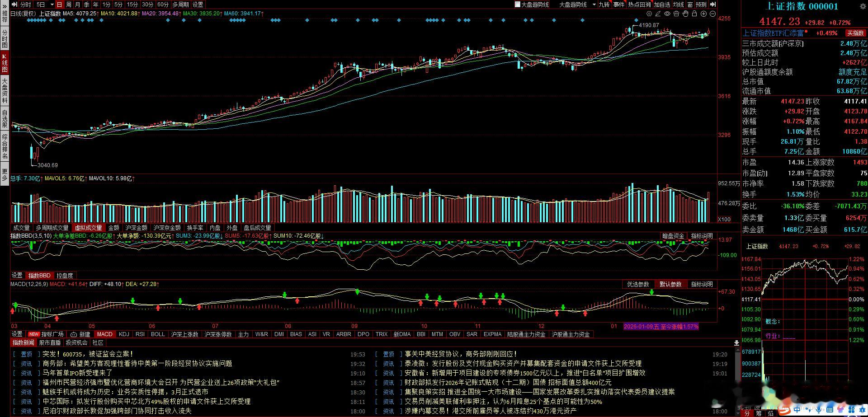The height and width of the screenshot is (417, 868).
Task: Click the 预测 forecast button
Action: tap(701, 5)
